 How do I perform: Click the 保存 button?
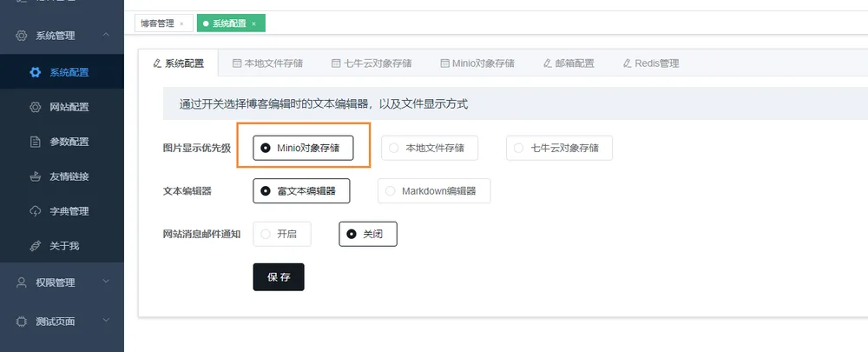[279, 277]
